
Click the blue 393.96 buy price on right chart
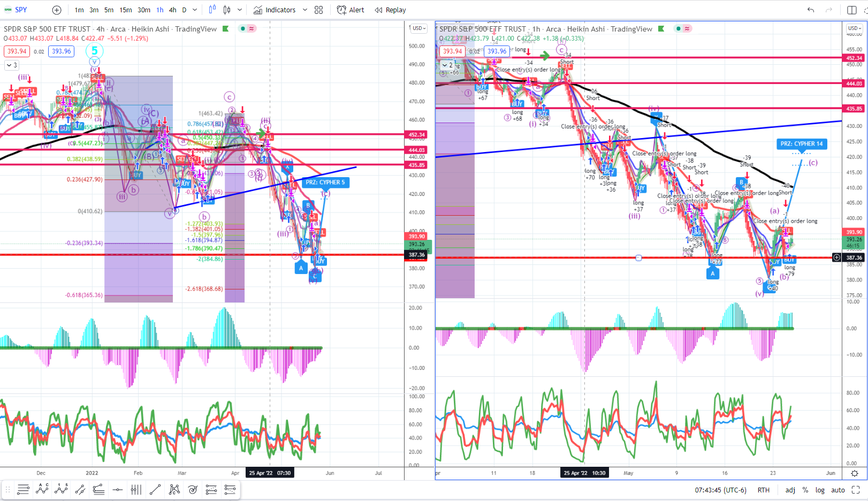click(x=497, y=51)
